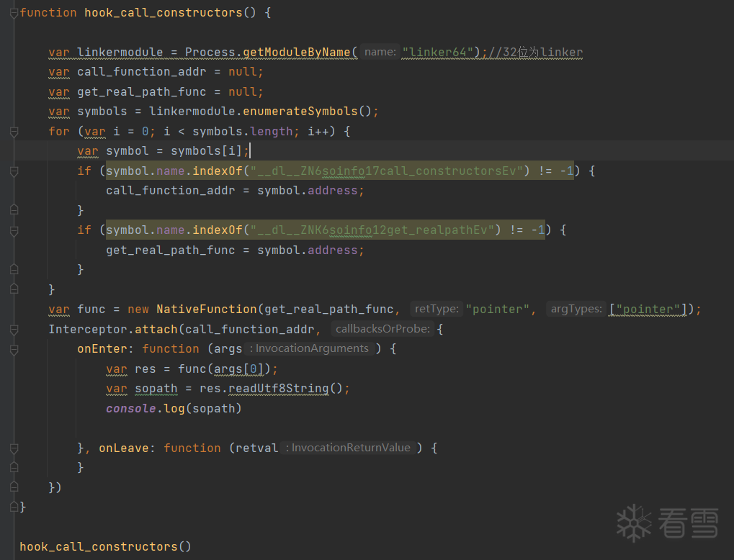Click the fold end marker closing the for loop
The height and width of the screenshot is (560, 734).
[14, 289]
